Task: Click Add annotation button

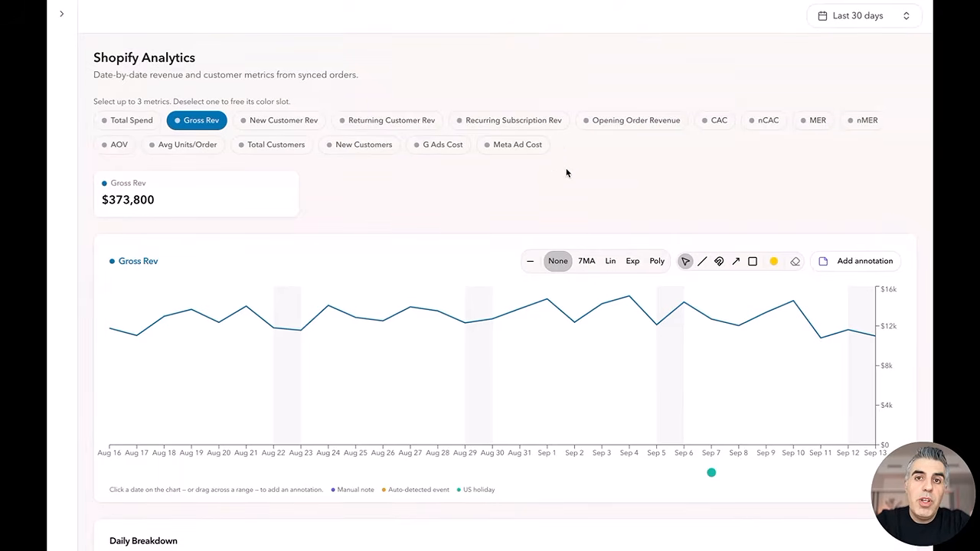Action: coord(856,261)
